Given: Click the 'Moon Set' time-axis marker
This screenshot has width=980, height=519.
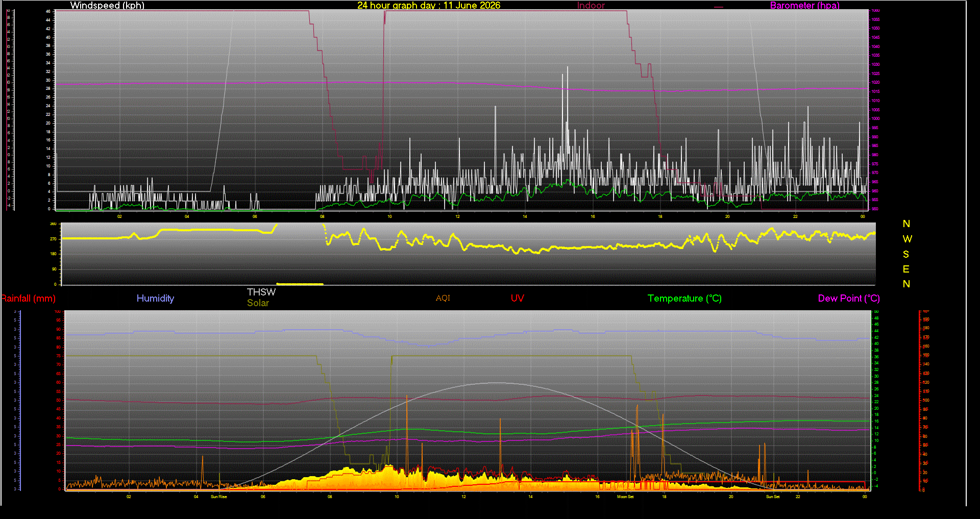Looking at the screenshot, I should tap(625, 497).
